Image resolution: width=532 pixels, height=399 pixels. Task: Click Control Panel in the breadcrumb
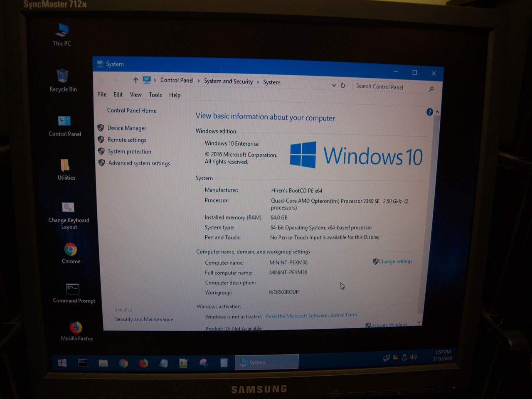pyautogui.click(x=177, y=81)
